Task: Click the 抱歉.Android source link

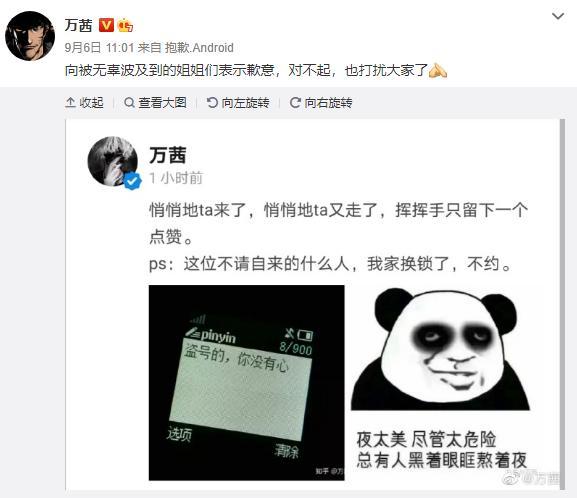Action: (x=199, y=47)
